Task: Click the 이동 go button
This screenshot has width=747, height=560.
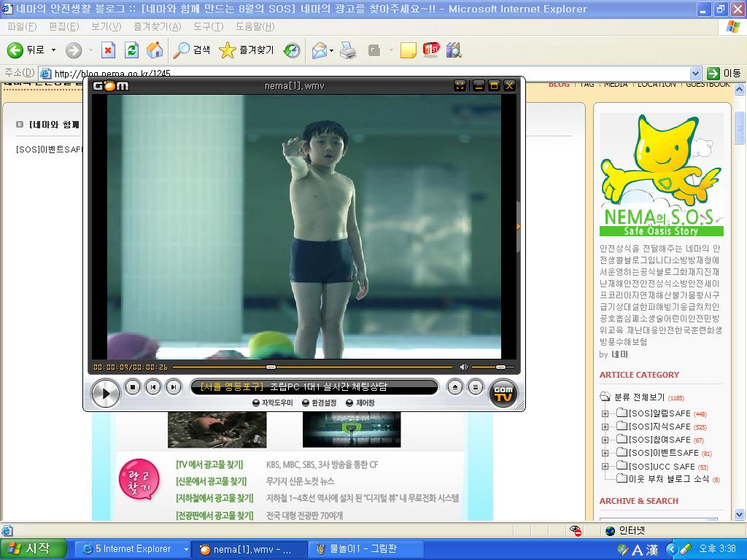Action: [x=724, y=74]
